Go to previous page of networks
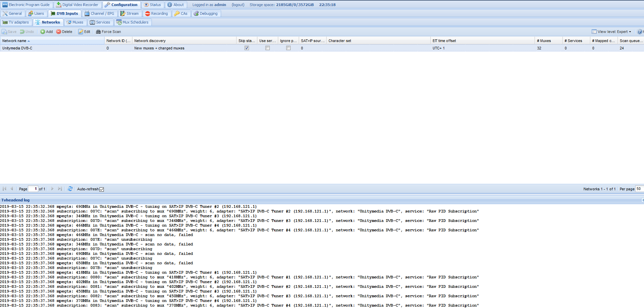Image resolution: width=644 pixels, height=308 pixels. (12, 189)
